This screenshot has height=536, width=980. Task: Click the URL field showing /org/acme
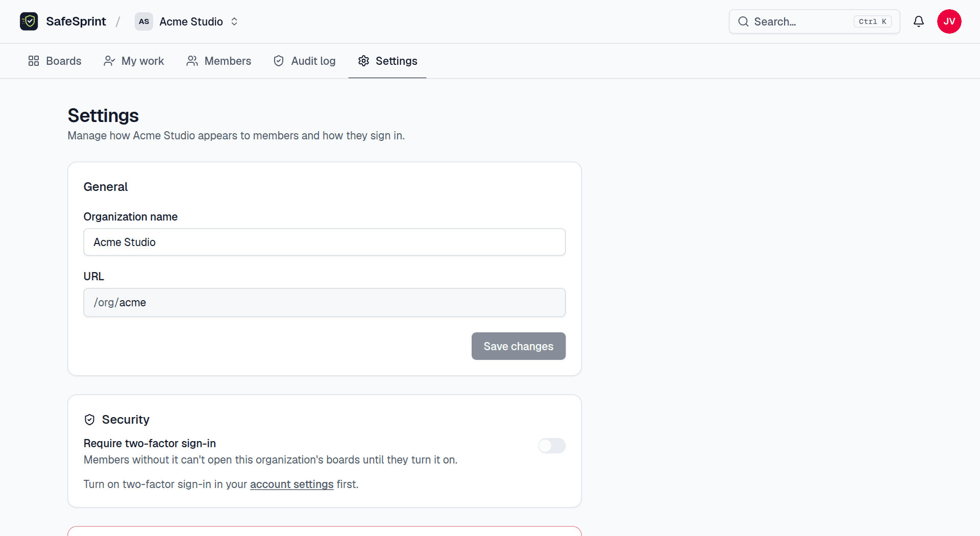pos(325,302)
